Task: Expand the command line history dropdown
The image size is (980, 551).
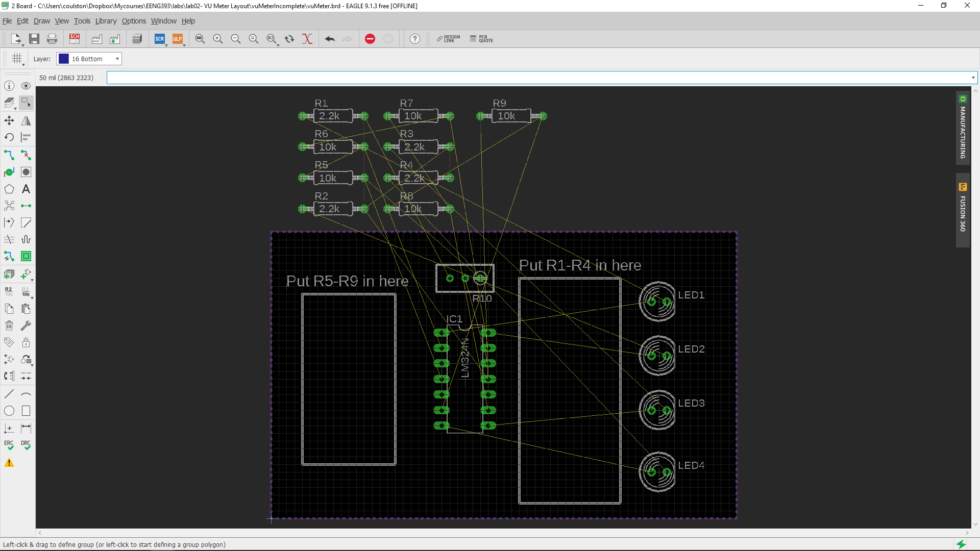Action: point(973,78)
